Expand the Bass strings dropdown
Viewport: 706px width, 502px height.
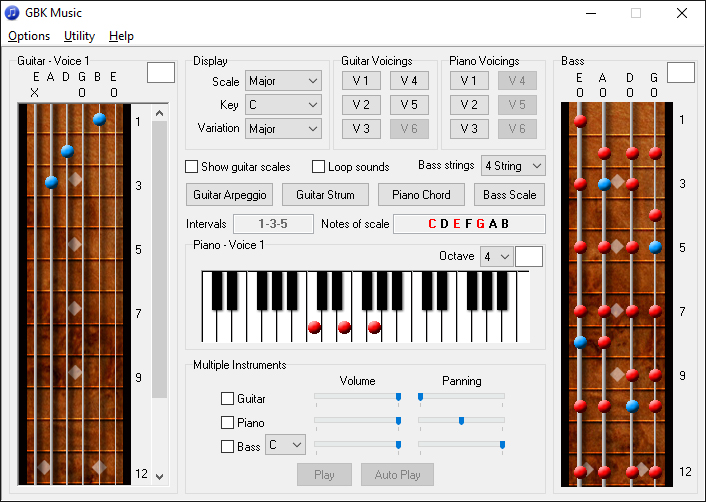(x=513, y=165)
